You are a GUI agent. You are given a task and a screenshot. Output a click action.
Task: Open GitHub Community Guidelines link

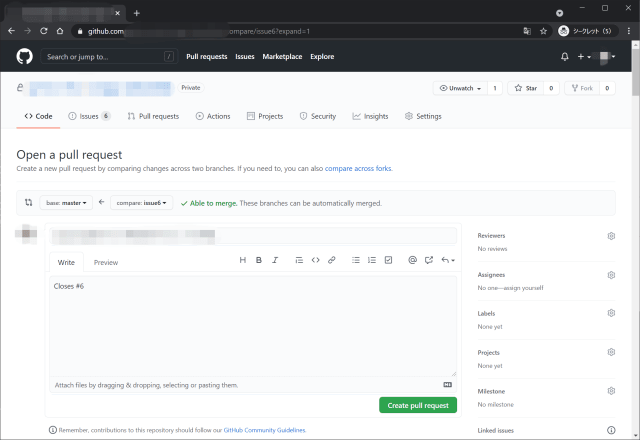pos(264,430)
